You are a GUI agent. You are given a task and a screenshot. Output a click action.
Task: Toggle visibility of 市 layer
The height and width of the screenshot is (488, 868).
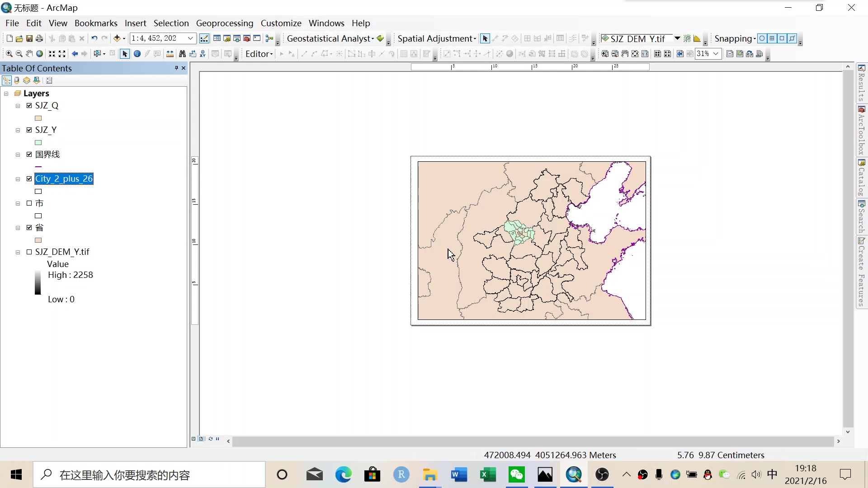pyautogui.click(x=29, y=203)
